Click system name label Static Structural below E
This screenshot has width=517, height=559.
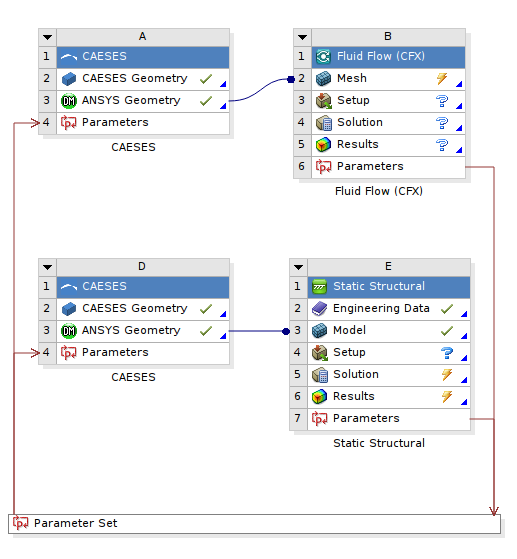click(x=379, y=443)
